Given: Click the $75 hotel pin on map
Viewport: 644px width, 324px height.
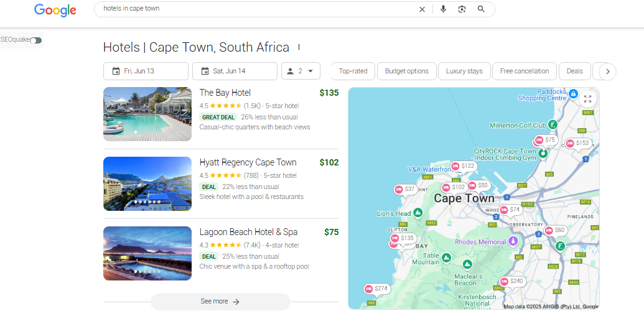Looking at the screenshot, I should (x=546, y=140).
